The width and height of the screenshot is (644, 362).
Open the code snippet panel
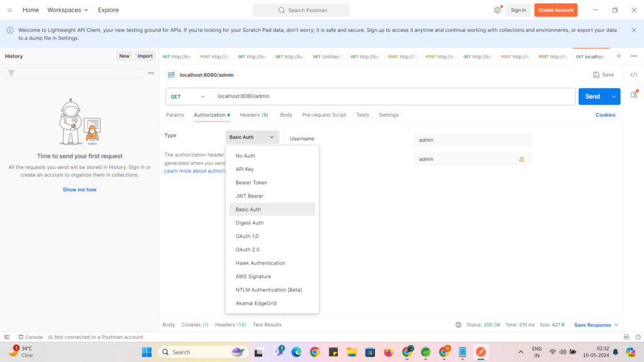(634, 75)
